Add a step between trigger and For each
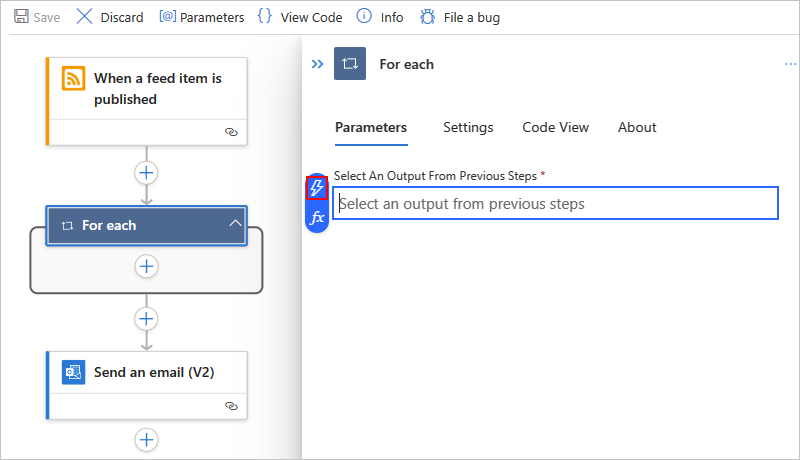The image size is (800, 460). 146,173
